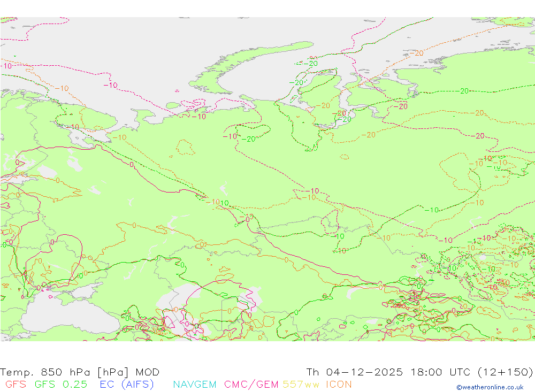Click the EC (AIFS) legend label
This screenshot has height=392, width=535.
[x=127, y=385]
